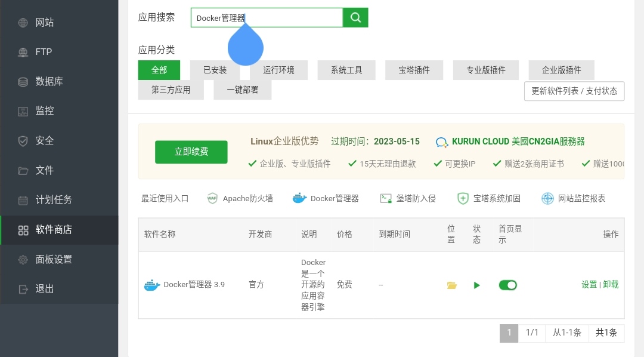Click the 网站监控报表 target icon
This screenshot has width=644, height=357.
(547, 199)
